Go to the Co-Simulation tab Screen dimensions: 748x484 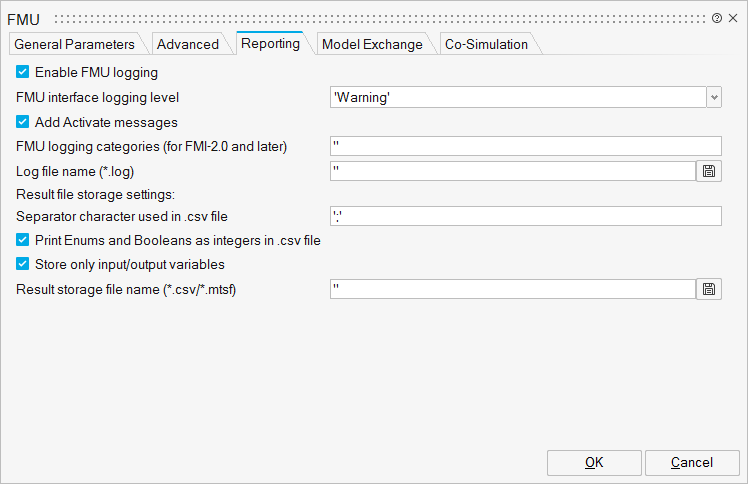(x=486, y=44)
